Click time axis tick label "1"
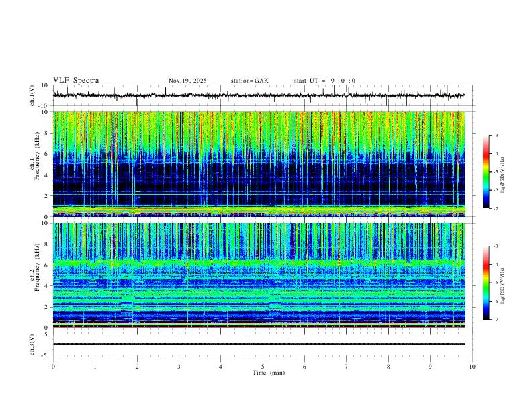 [x=95, y=367]
